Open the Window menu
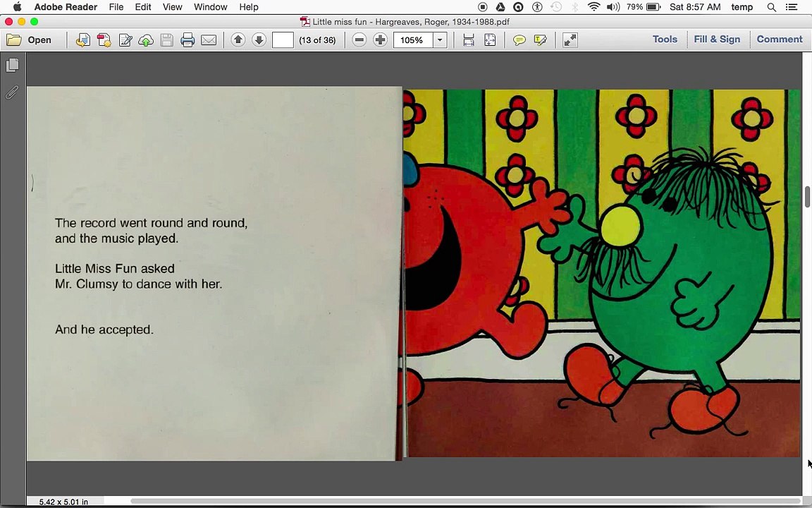 click(x=210, y=7)
